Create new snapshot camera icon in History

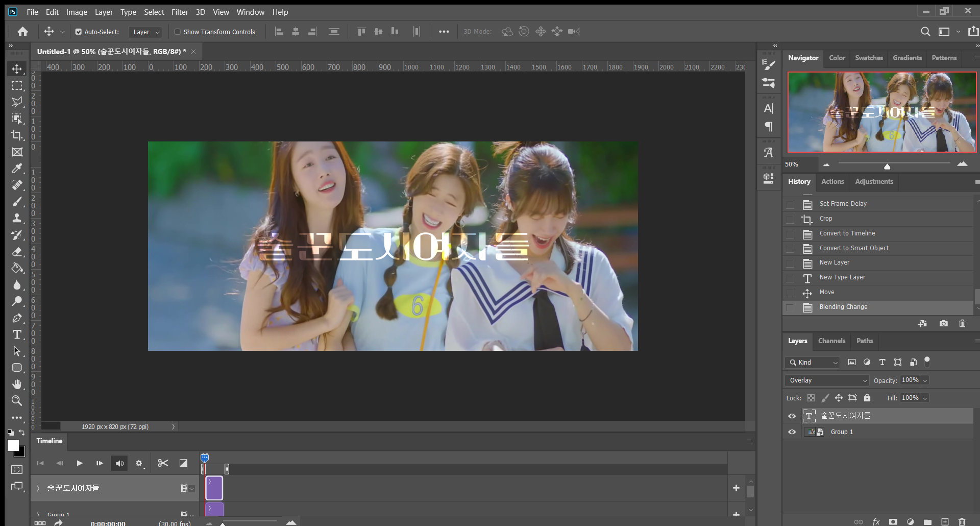pyautogui.click(x=943, y=323)
